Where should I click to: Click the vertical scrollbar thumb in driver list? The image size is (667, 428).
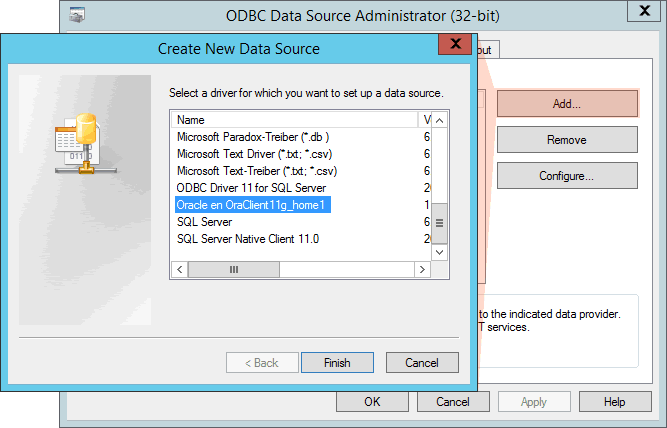439,223
